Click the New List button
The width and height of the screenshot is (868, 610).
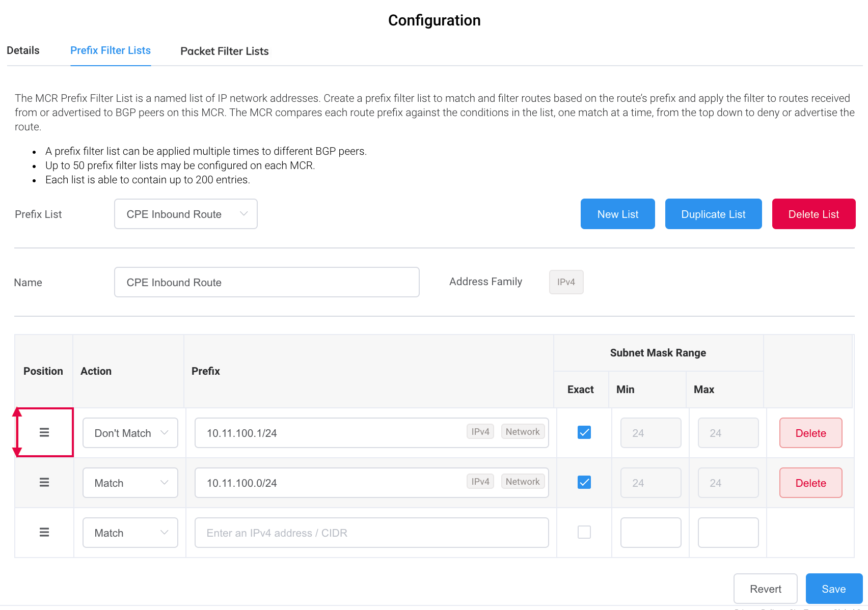[x=617, y=214]
